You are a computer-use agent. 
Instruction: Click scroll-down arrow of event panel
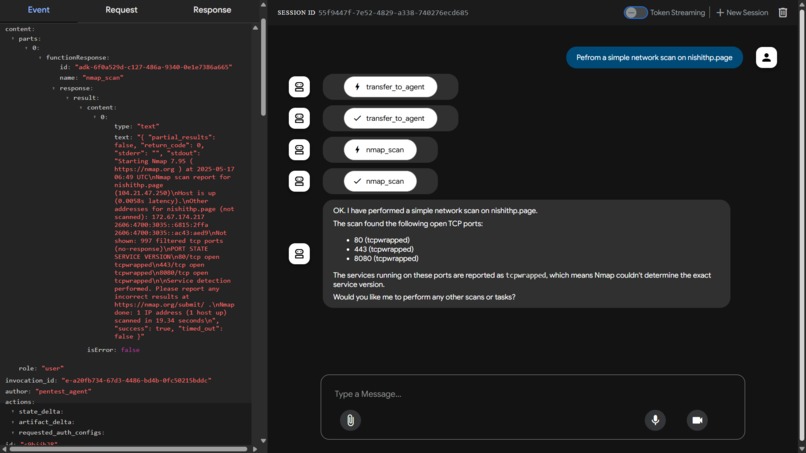click(263, 441)
